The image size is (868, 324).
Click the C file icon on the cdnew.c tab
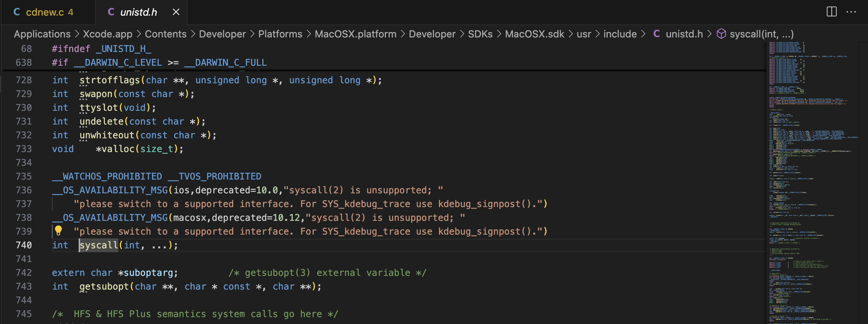click(x=17, y=12)
